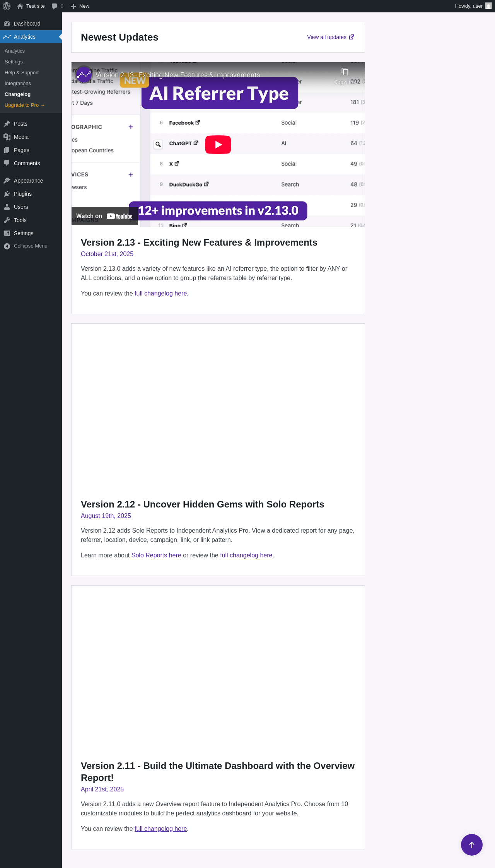Image resolution: width=495 pixels, height=868 pixels.
Task: Click the Dashboard gauge icon
Action: coord(7,24)
